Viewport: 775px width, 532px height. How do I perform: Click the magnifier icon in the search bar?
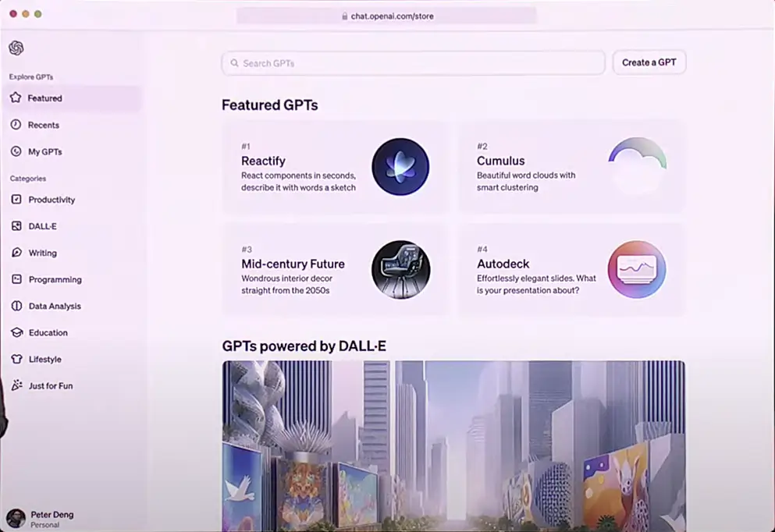(x=234, y=63)
